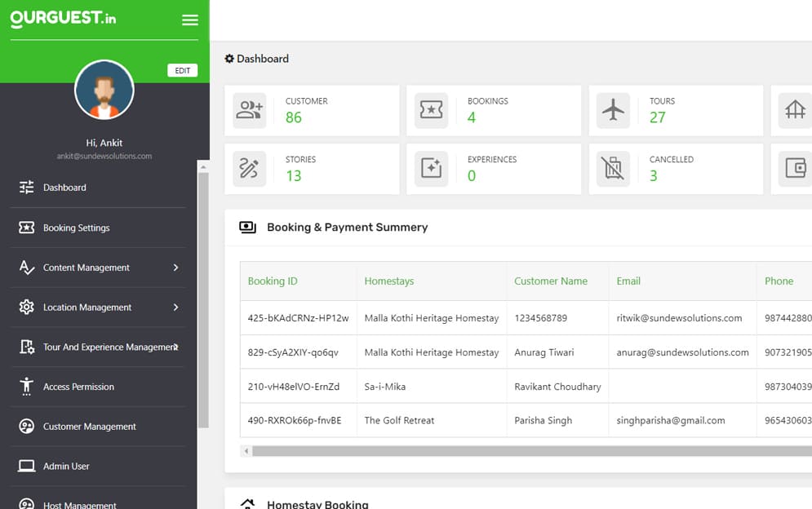Open Access Permission menu item
Viewport: 812px width, 509px height.
click(x=78, y=387)
